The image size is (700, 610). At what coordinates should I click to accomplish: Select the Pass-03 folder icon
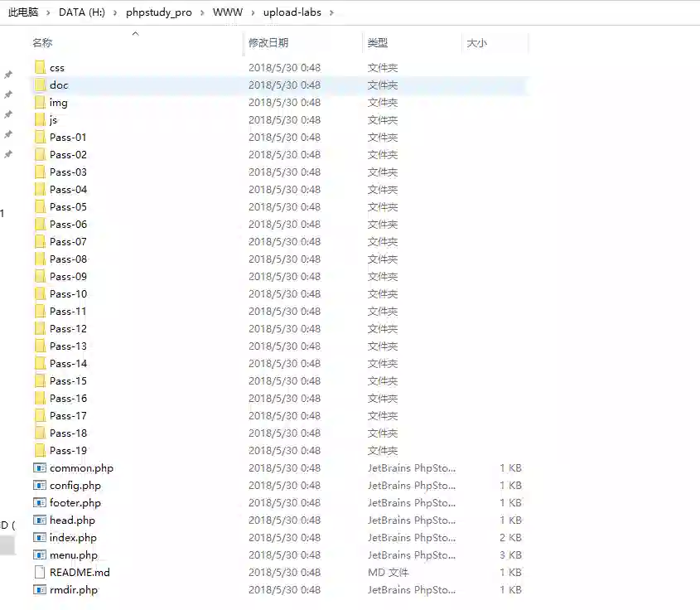pos(40,172)
